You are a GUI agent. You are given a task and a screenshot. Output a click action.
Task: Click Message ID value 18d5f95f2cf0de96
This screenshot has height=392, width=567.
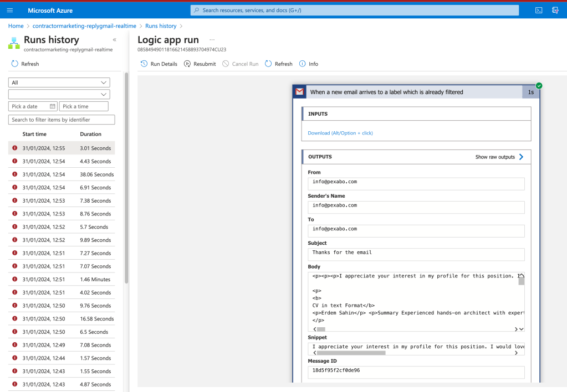[416, 373]
